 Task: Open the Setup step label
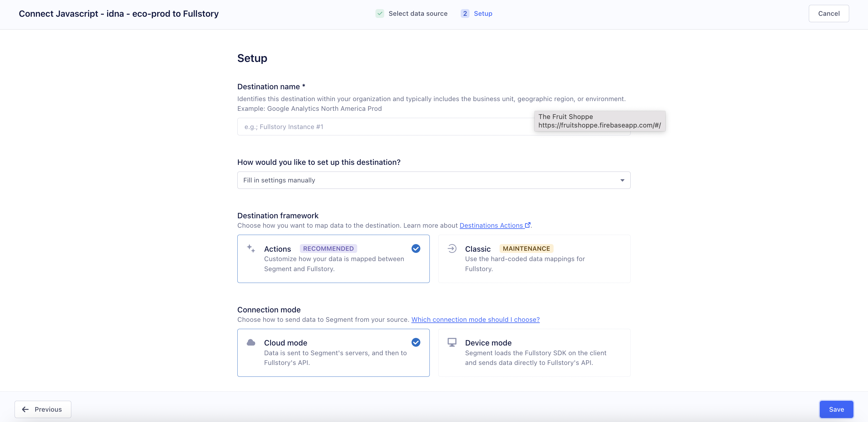click(x=483, y=13)
